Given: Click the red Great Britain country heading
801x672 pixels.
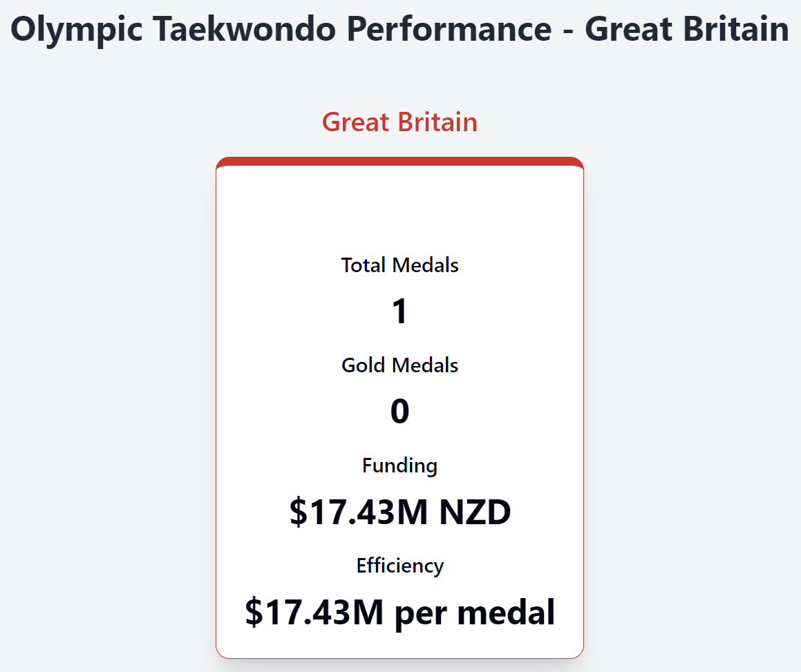Looking at the screenshot, I should [399, 122].
